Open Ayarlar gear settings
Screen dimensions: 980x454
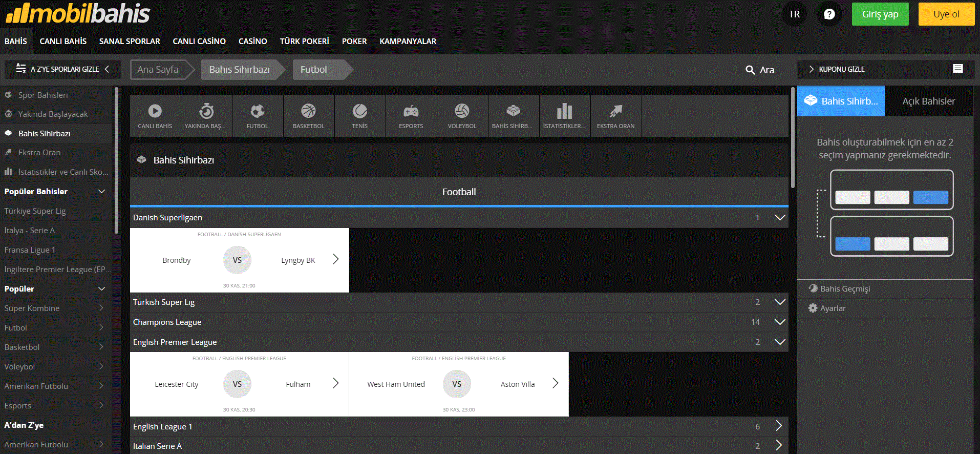pos(813,308)
